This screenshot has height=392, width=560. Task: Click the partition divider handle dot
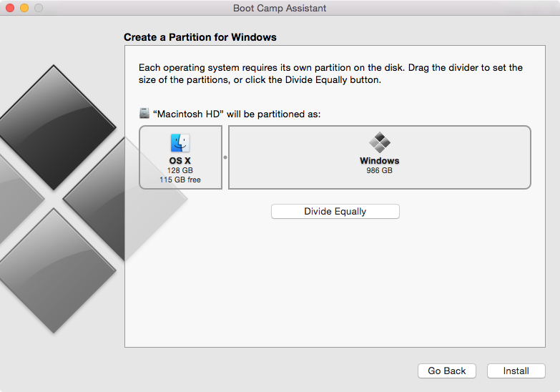tap(225, 157)
